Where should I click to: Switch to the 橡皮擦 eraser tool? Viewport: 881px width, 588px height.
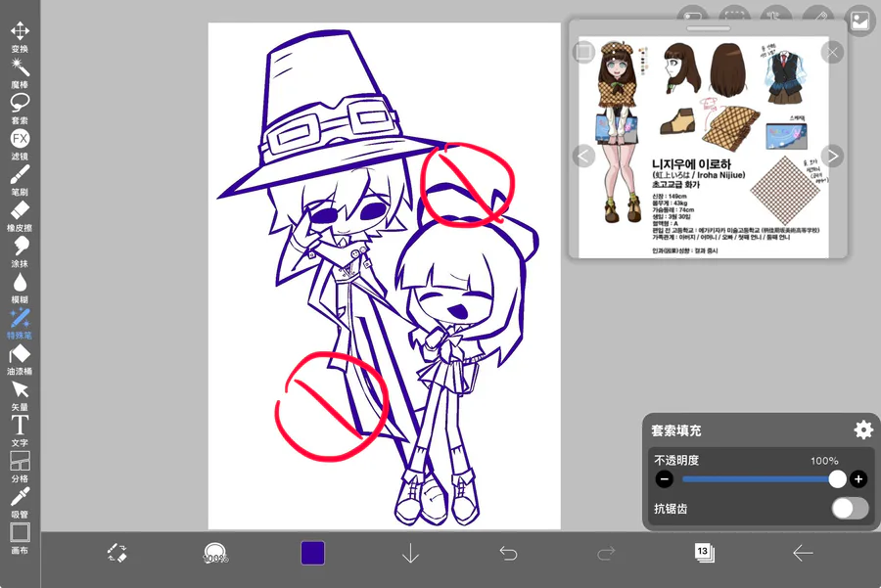20,215
